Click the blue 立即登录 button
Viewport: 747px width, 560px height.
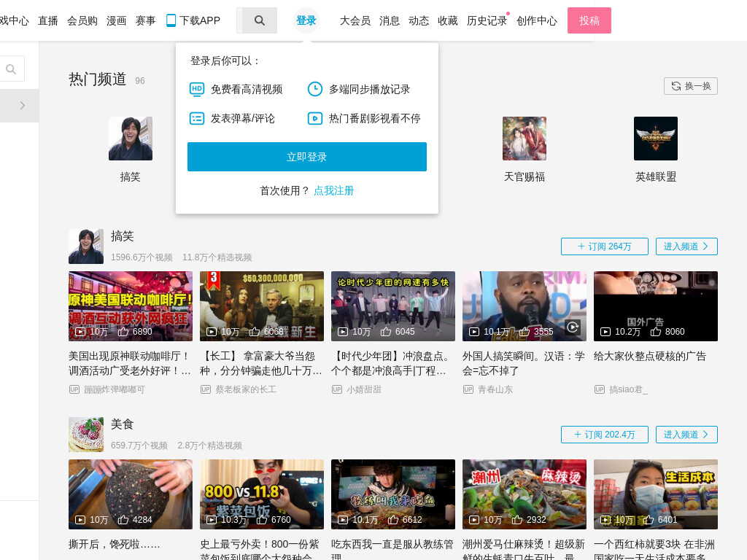tap(307, 157)
